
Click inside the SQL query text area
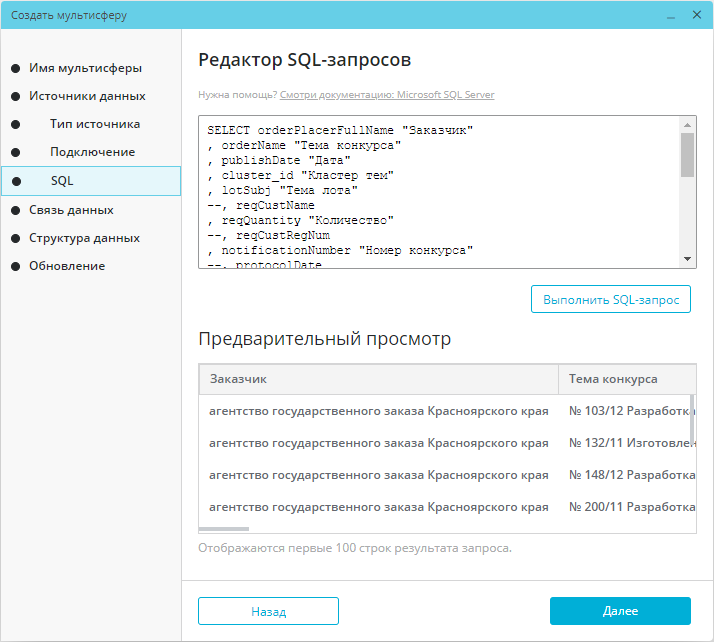(x=439, y=192)
